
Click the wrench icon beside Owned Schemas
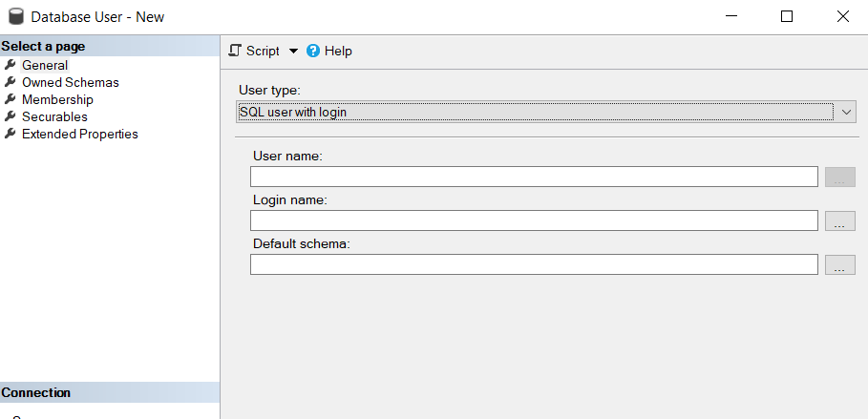[x=10, y=82]
